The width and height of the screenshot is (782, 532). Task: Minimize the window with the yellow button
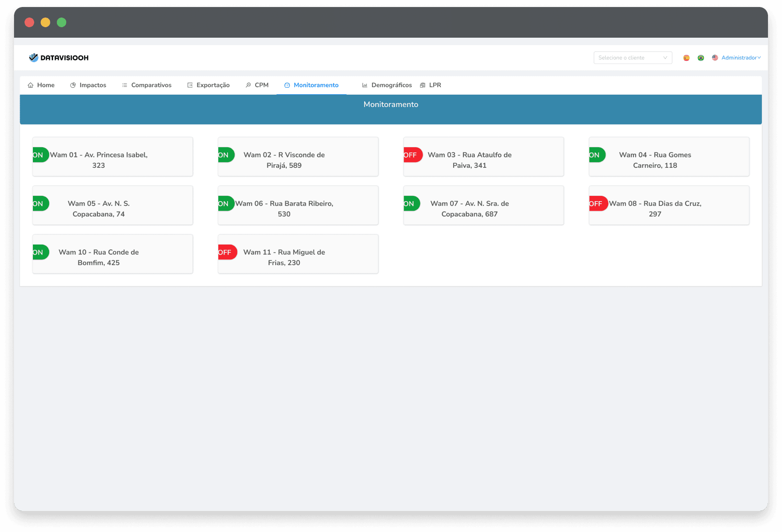point(46,22)
